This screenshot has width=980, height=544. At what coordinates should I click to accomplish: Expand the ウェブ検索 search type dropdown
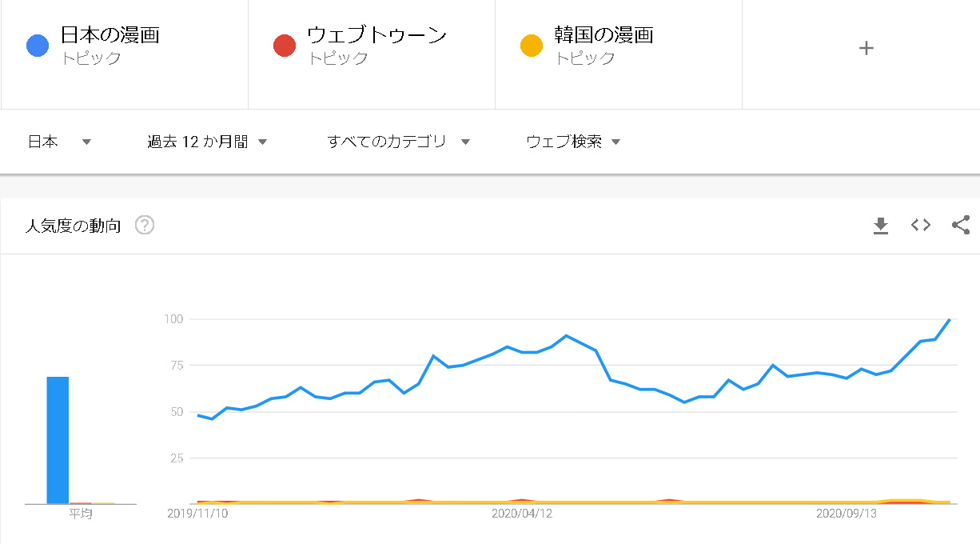click(x=573, y=142)
